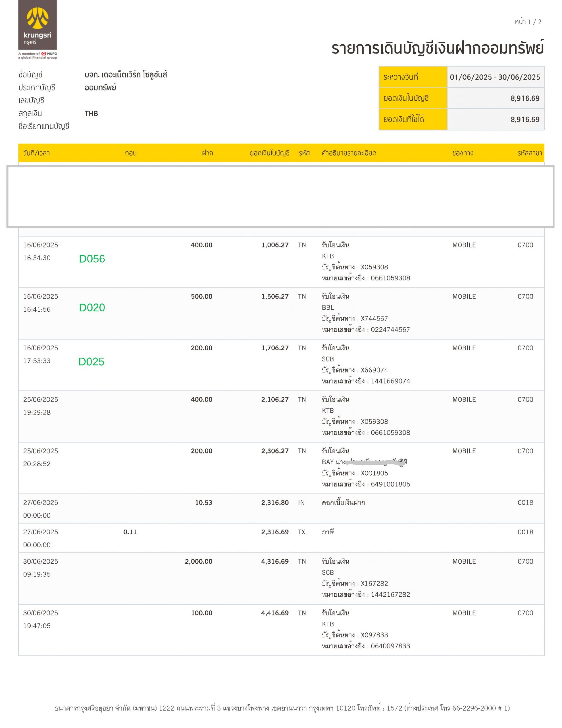This screenshot has height=728, width=562.
Task: Click reference number 0661059308 on 16/06/2025
Action: [390, 278]
